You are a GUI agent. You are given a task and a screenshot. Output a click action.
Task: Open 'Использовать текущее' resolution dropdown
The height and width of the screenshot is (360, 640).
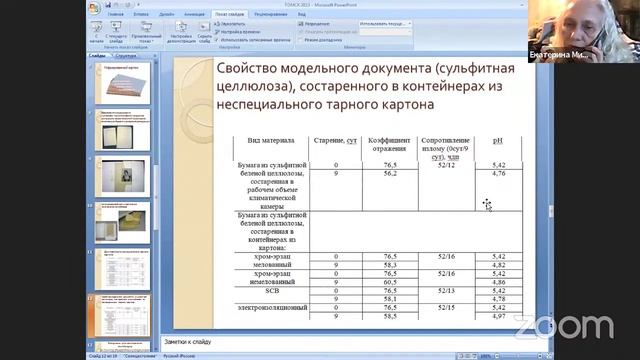(x=385, y=24)
